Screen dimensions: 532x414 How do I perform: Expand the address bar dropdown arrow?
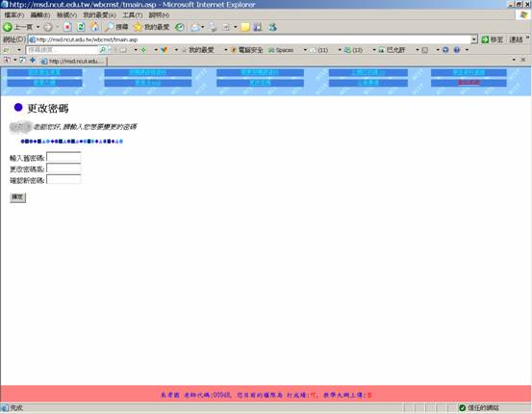[474, 39]
